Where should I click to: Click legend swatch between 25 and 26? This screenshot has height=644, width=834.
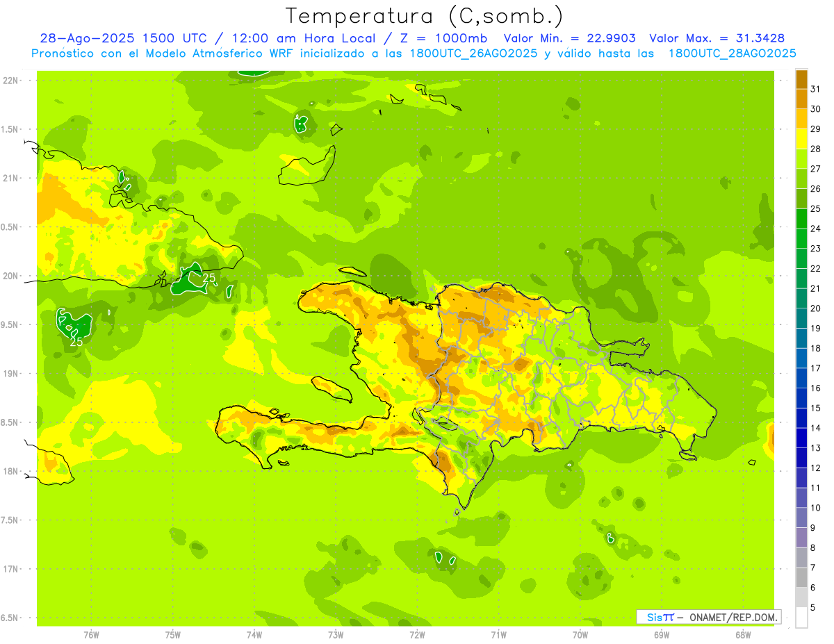pos(801,199)
